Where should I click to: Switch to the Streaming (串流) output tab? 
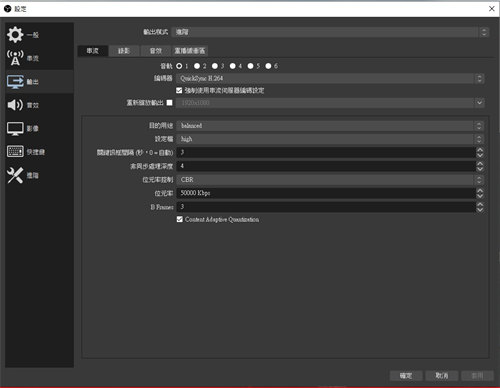pyautogui.click(x=93, y=51)
